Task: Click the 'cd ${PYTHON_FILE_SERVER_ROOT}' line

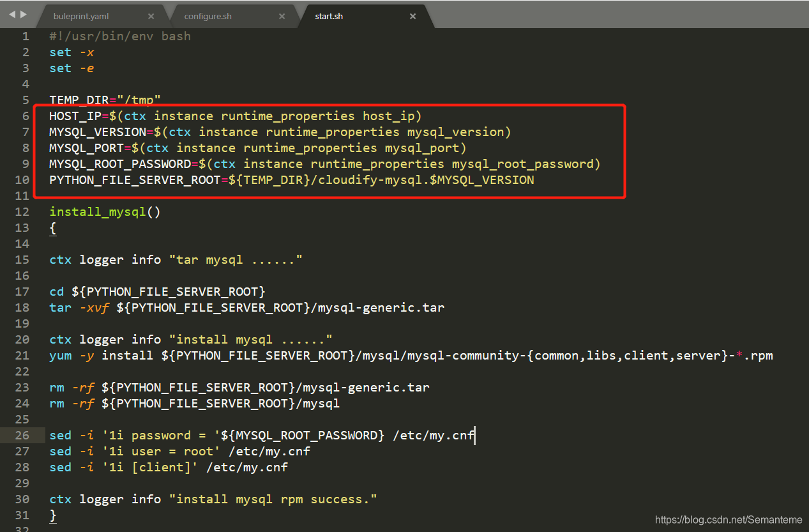Action: point(157,292)
